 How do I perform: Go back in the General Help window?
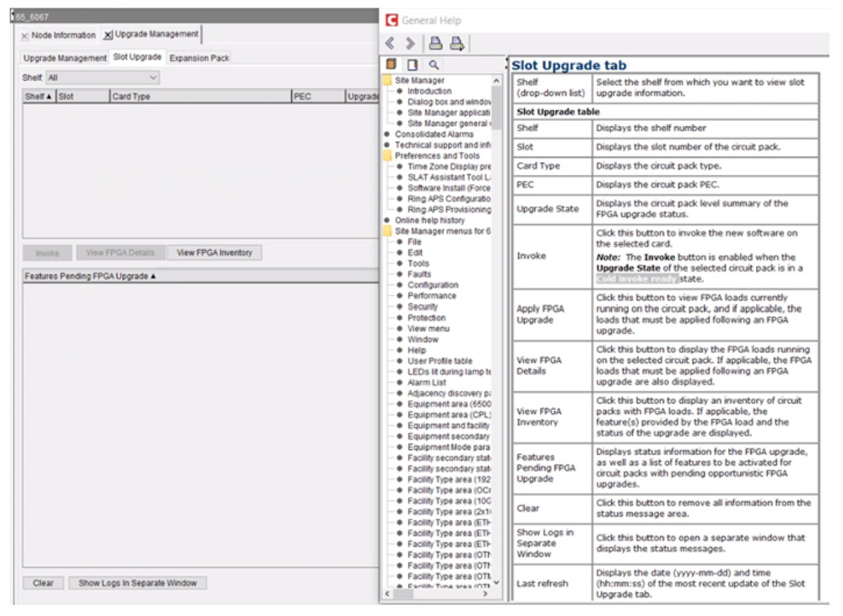coord(390,43)
